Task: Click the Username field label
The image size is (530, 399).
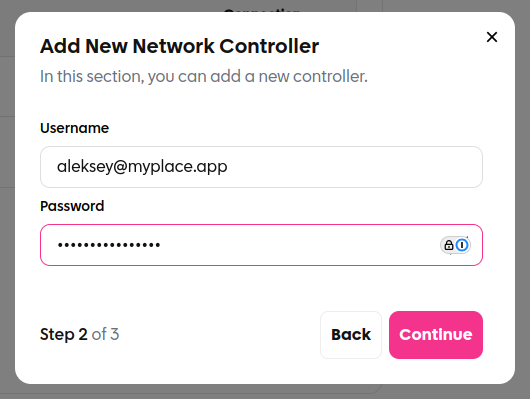Action: tap(74, 128)
